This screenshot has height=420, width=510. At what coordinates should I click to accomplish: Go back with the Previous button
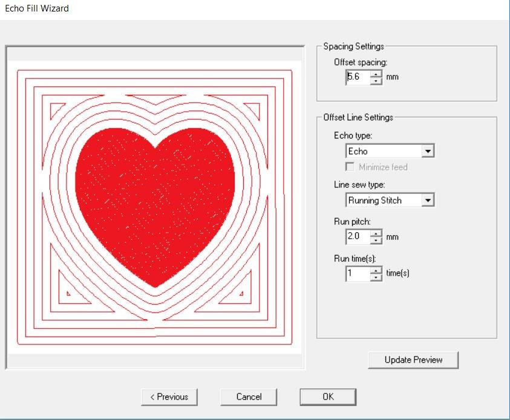click(x=169, y=397)
